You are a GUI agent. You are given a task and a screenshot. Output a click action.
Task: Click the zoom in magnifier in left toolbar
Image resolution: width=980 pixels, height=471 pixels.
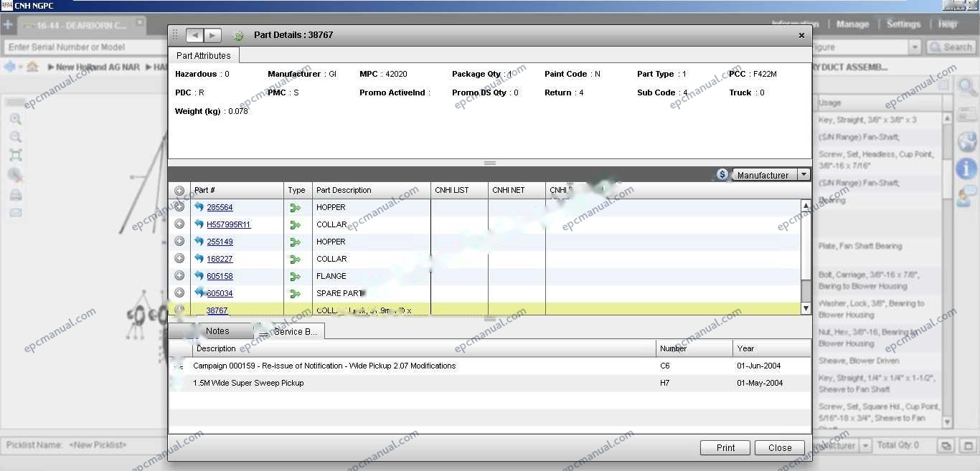tap(15, 119)
